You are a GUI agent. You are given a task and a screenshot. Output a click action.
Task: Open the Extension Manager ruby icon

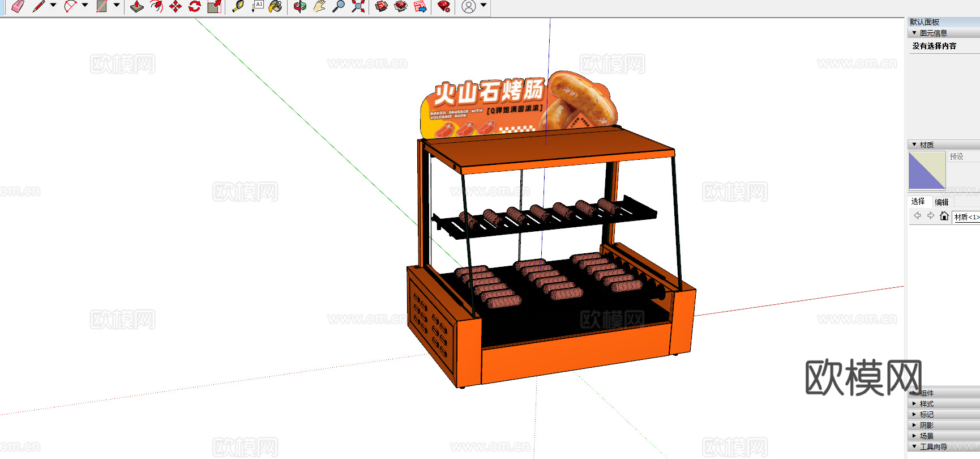[x=444, y=6]
